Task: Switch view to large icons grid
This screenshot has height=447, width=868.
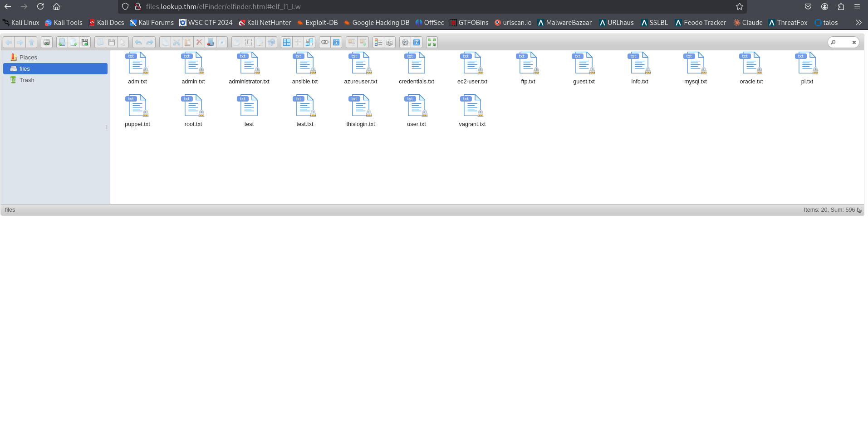Action: click(286, 42)
